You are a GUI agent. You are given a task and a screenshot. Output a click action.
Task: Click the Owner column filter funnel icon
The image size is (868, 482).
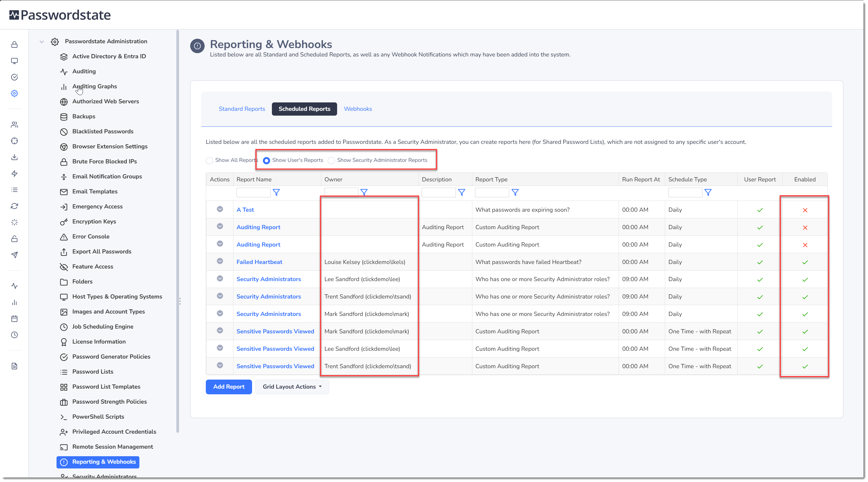click(x=364, y=192)
